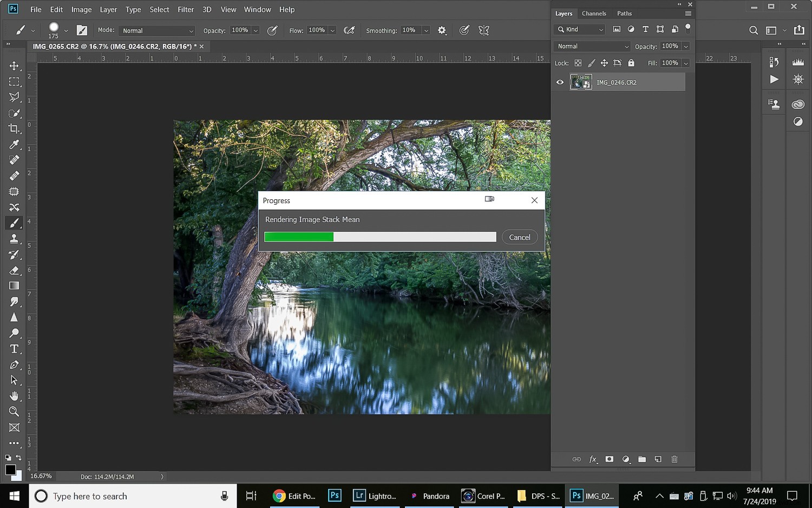Open the Actions panel
This screenshot has height=508, width=812.
point(774,79)
